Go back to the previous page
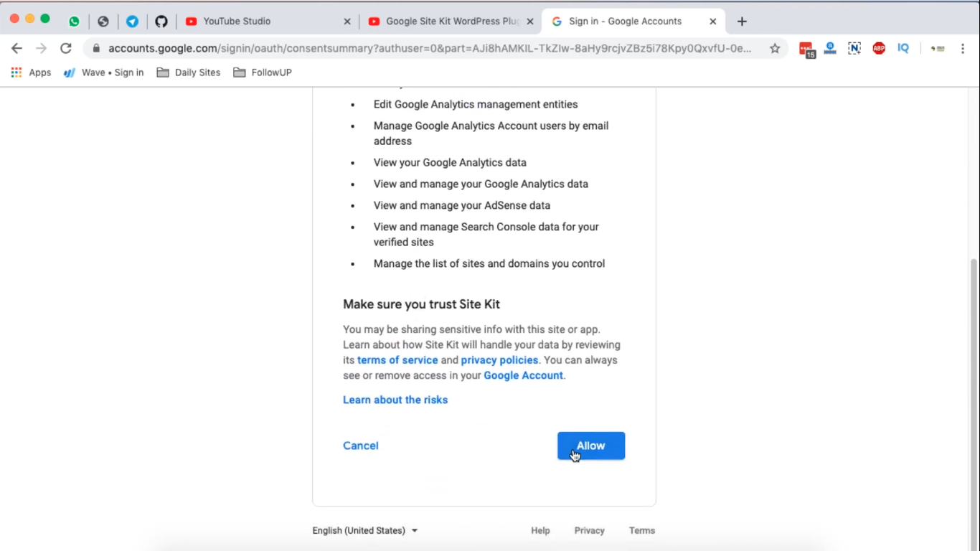 (17, 48)
